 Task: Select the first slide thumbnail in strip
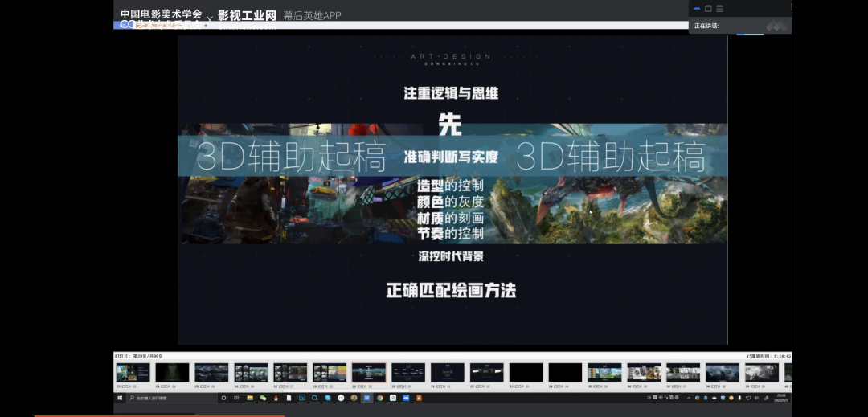(133, 373)
